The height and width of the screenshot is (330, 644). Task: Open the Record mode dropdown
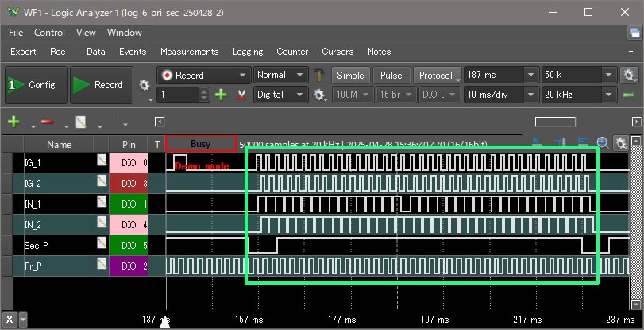tap(204, 76)
